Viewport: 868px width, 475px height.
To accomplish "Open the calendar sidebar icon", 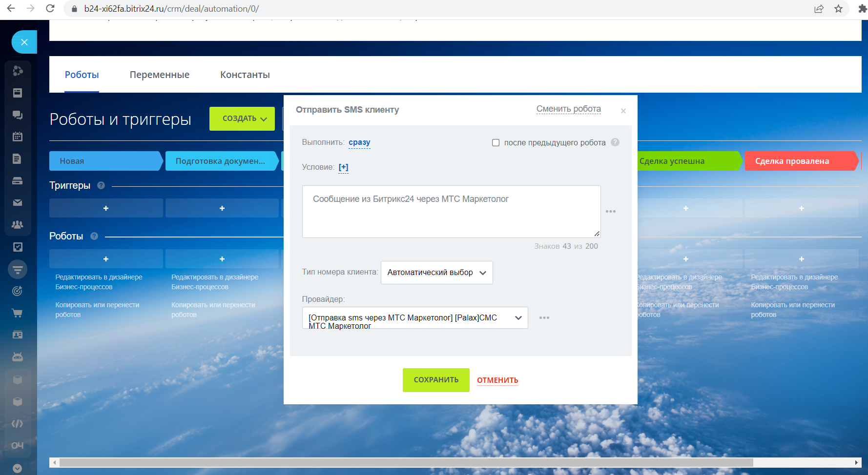I will tap(18, 137).
